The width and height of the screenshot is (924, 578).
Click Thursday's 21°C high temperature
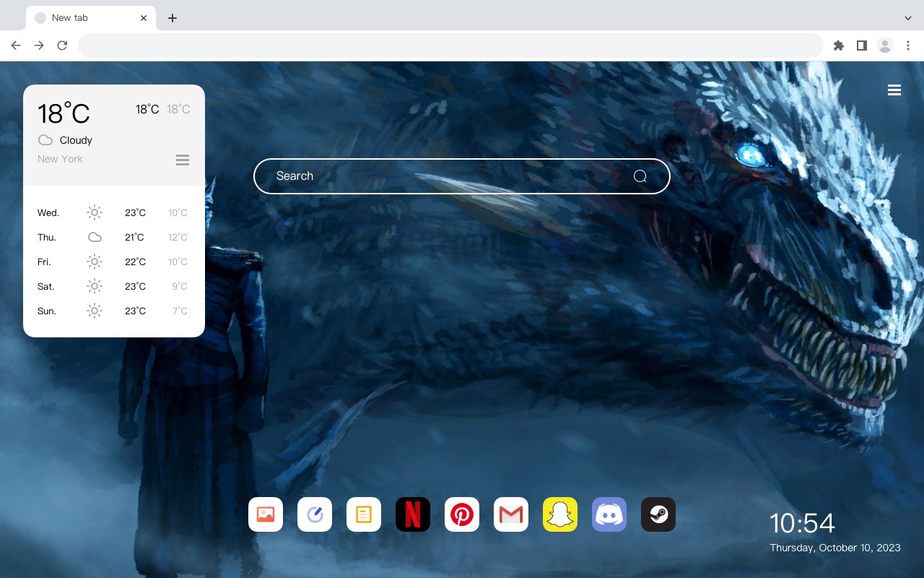coord(134,237)
